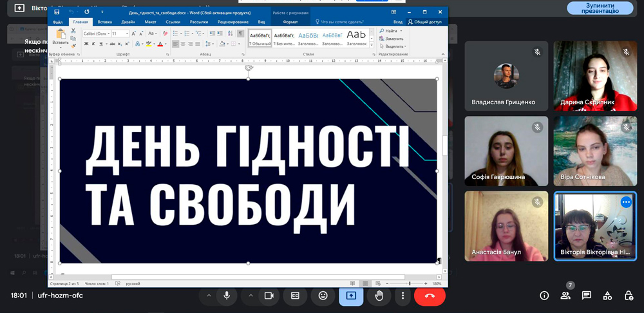This screenshot has width=644, height=313.
Task: Open the font color red A swatch
Action: pyautogui.click(x=160, y=44)
